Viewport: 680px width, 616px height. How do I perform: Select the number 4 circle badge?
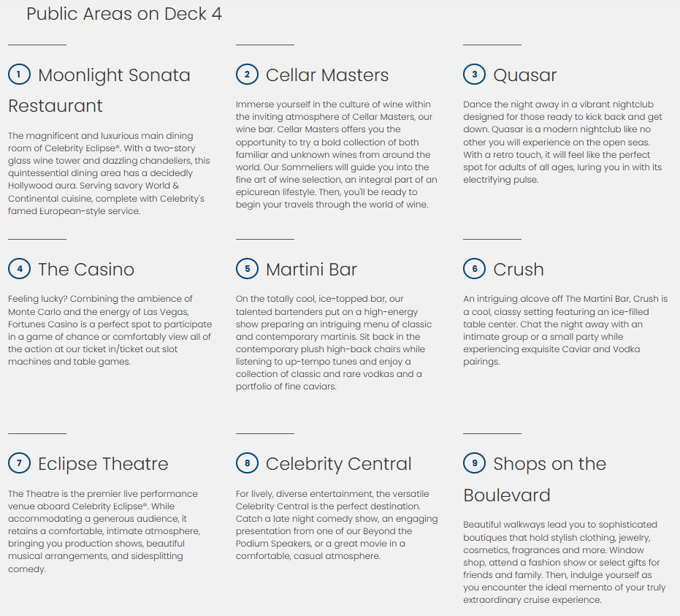[19, 269]
